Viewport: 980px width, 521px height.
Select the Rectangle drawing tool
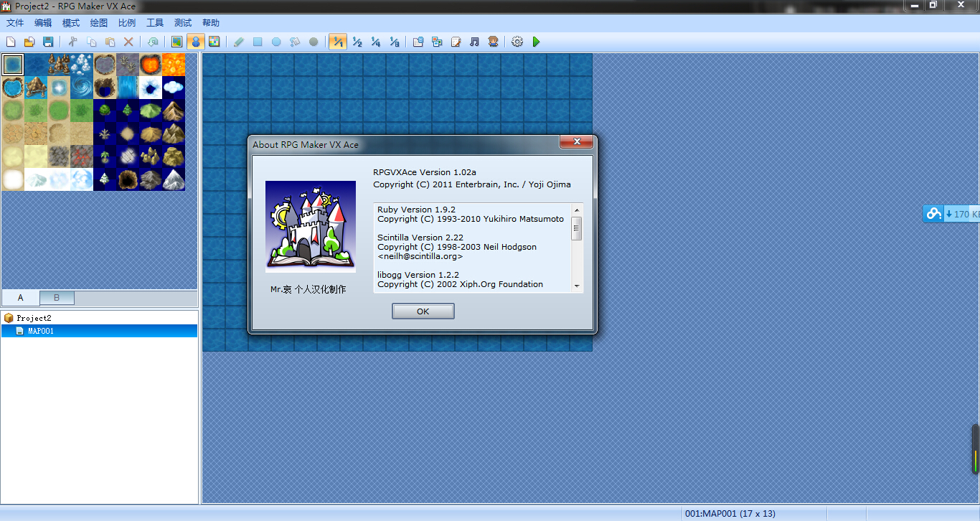258,42
